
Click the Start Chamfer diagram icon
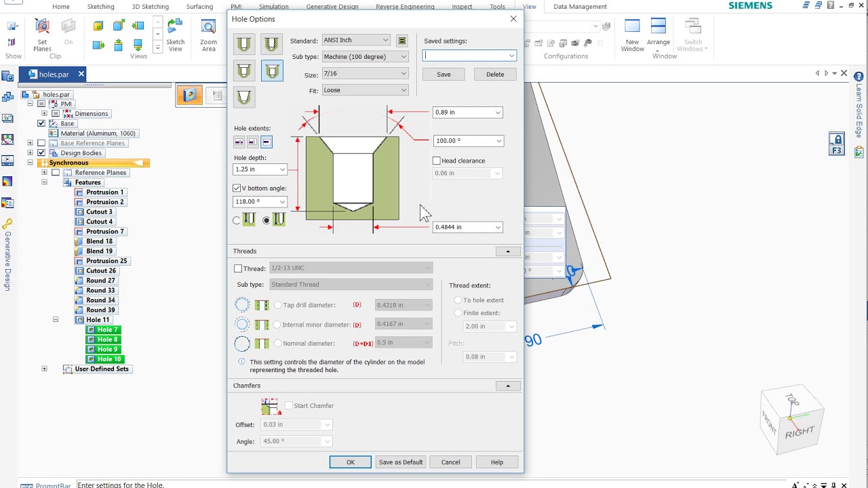point(271,406)
